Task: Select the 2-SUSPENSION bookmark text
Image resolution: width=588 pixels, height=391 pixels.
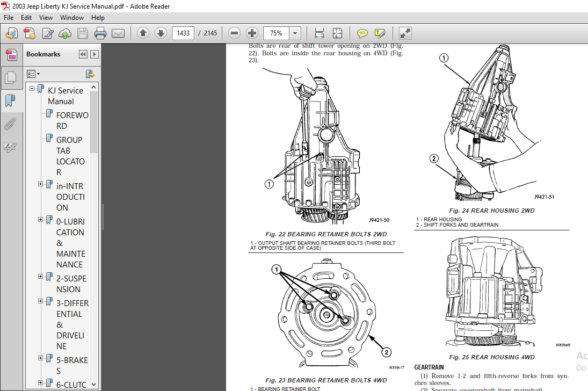Action: 71,284
